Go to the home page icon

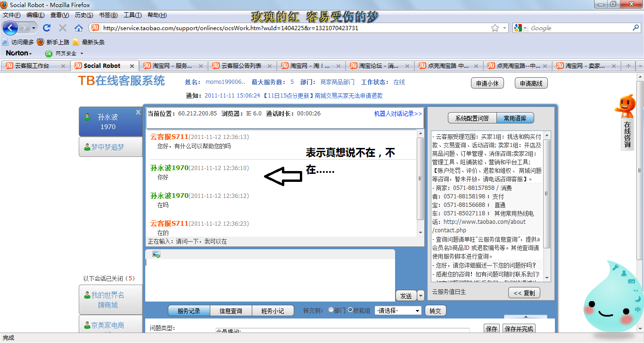tap(79, 28)
